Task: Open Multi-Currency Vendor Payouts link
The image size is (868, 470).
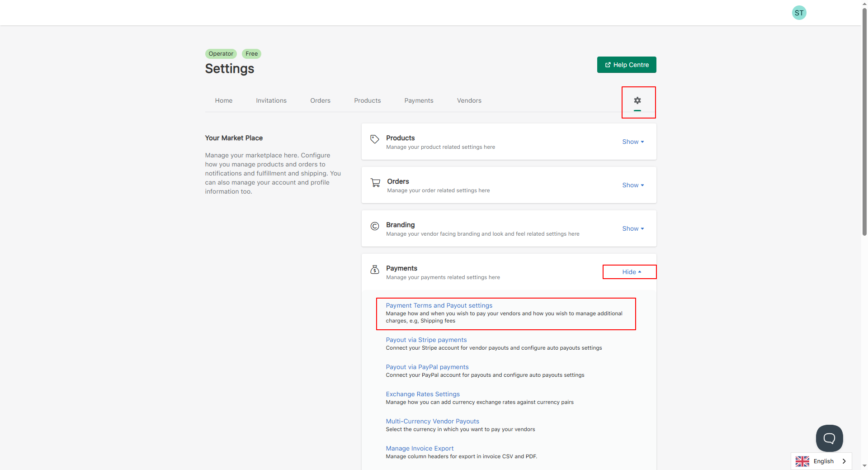Action: coord(433,421)
